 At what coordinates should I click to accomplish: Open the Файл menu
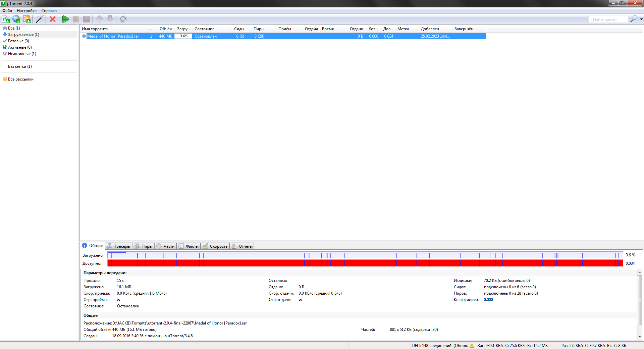[7, 11]
